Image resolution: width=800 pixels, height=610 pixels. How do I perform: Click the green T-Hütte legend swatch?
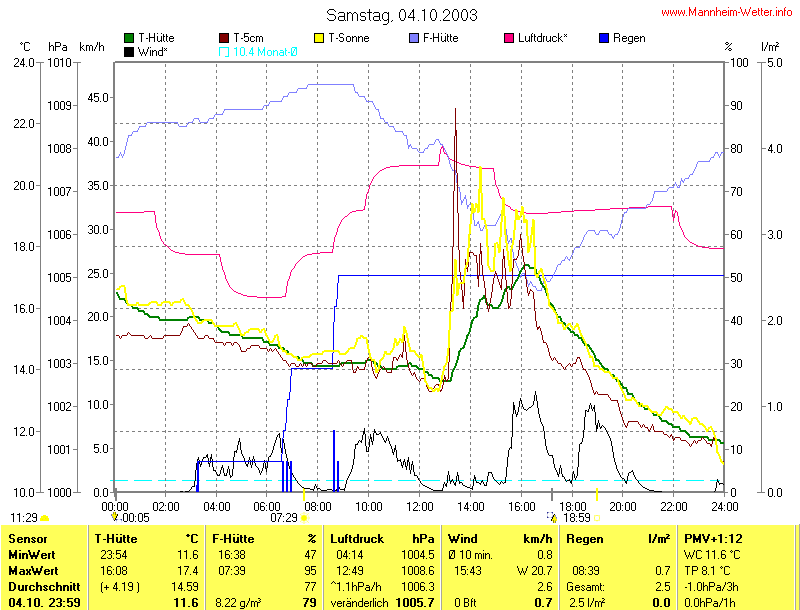129,38
